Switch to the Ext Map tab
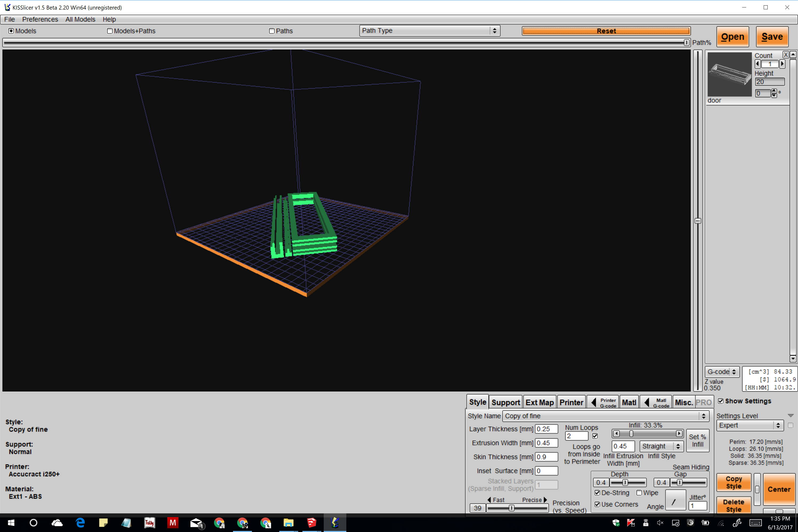 pyautogui.click(x=539, y=402)
